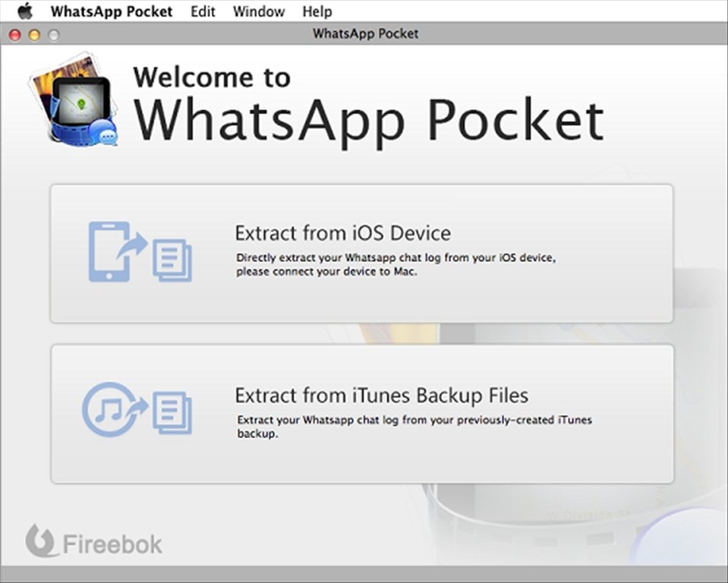Open the Window menu
728x583 pixels.
pyautogui.click(x=259, y=11)
